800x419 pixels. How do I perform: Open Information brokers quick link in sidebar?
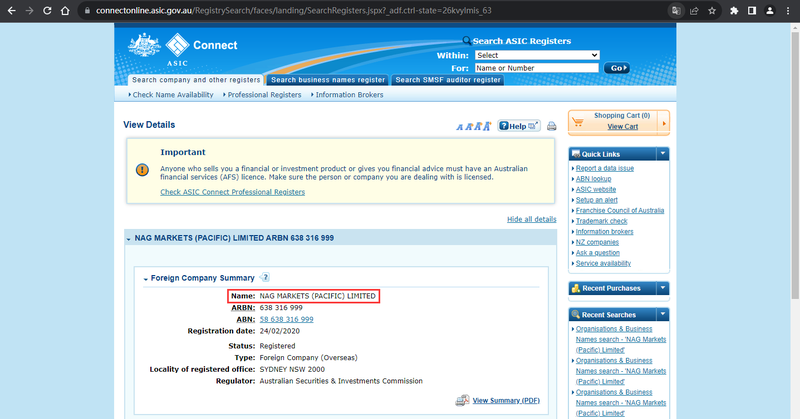(x=605, y=232)
